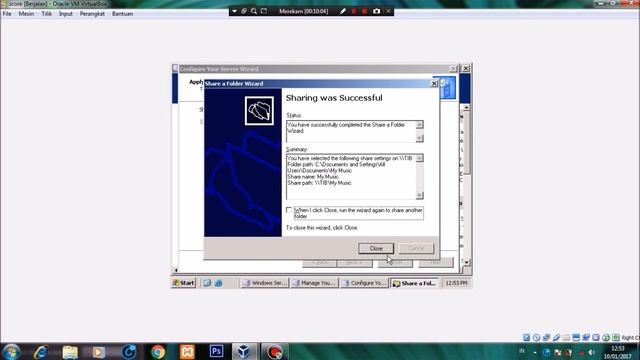Open VirtualBox from host taskbar
The image size is (640, 360).
pos(244,352)
